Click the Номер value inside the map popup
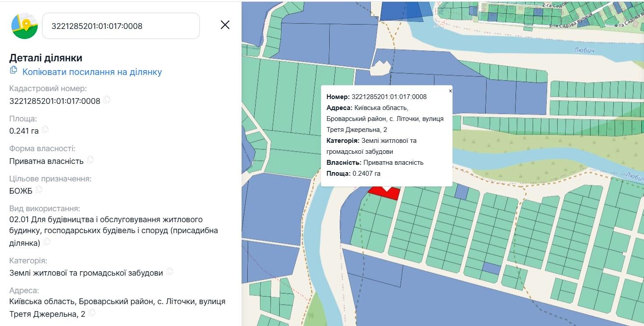The image size is (644, 326). 389,97
